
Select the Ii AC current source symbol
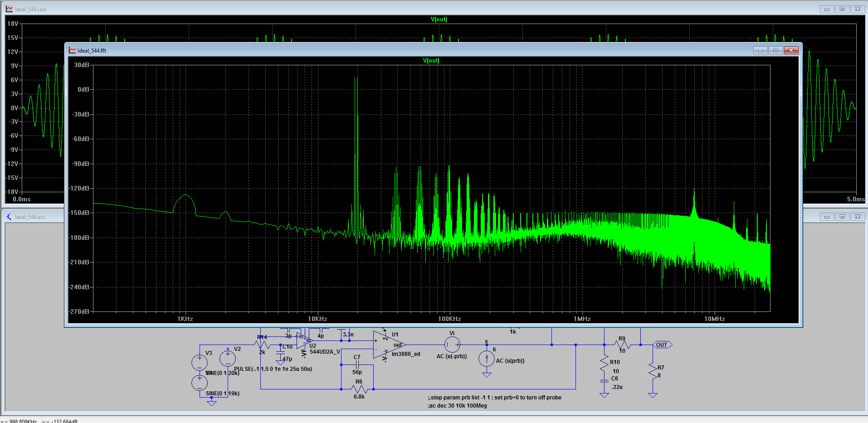point(487,359)
